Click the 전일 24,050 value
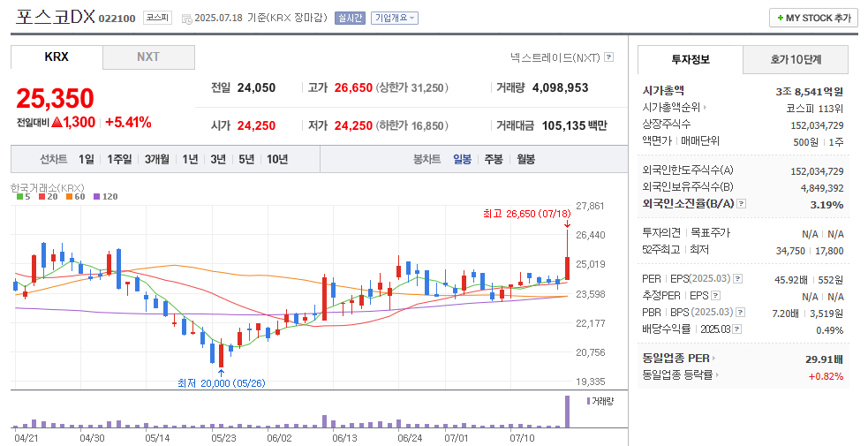868x446 pixels. tap(256, 87)
